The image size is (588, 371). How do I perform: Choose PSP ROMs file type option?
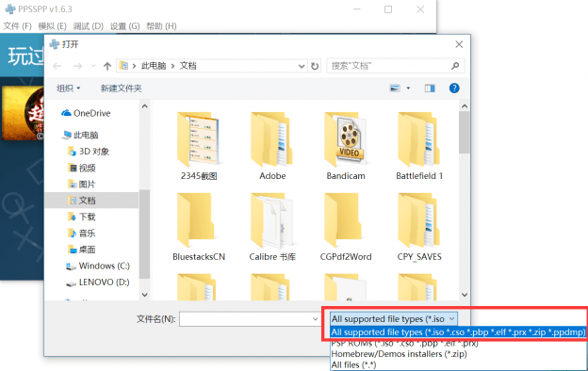[405, 344]
